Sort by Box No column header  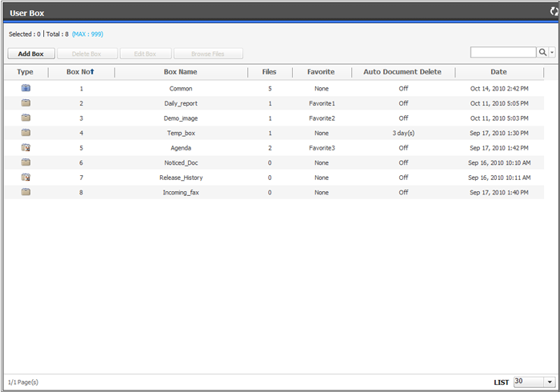click(81, 72)
